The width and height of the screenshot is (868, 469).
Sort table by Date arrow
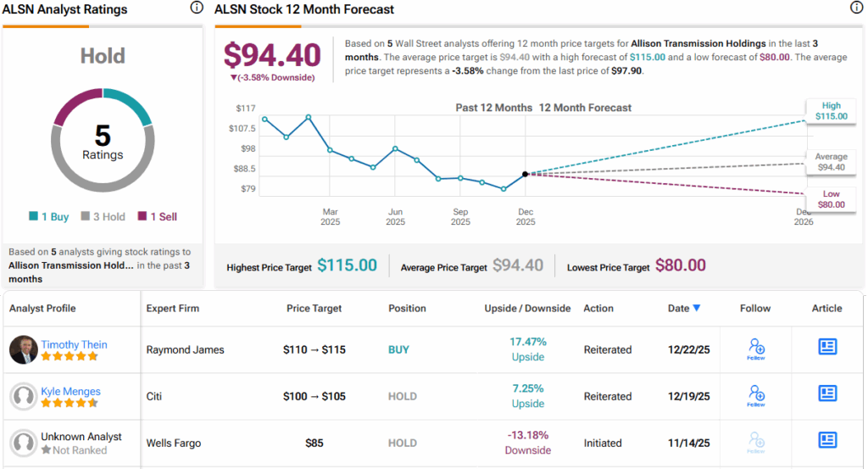tap(697, 309)
